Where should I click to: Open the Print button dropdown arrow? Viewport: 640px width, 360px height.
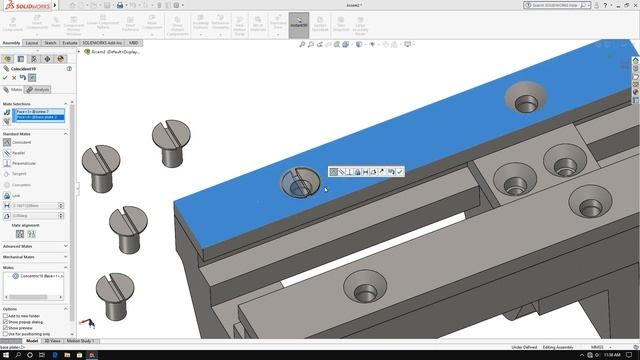126,5
